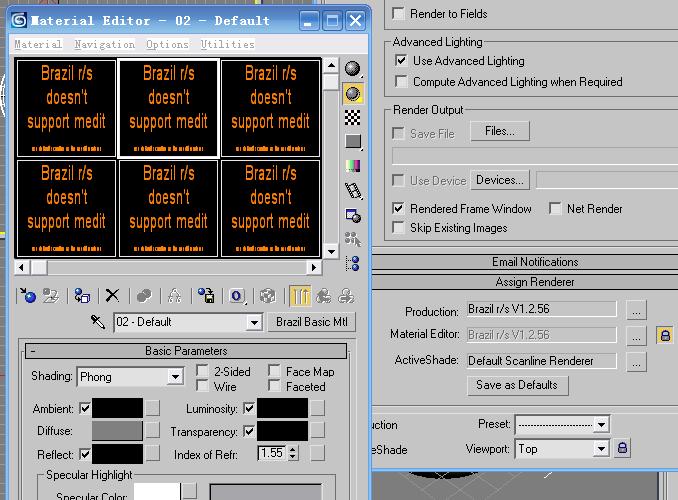The image size is (678, 500).
Task: Enable the Wire checkbox
Action: pos(202,385)
